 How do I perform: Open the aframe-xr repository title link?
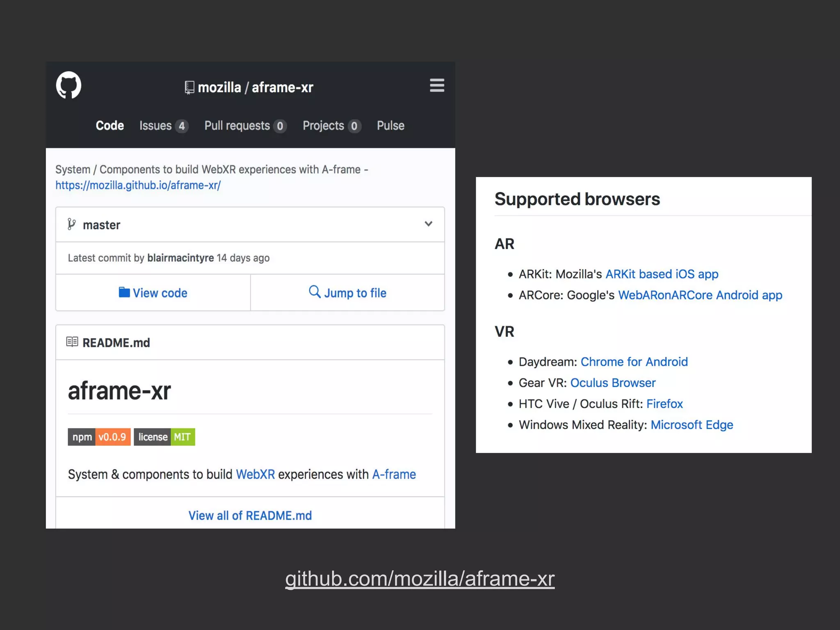click(283, 87)
